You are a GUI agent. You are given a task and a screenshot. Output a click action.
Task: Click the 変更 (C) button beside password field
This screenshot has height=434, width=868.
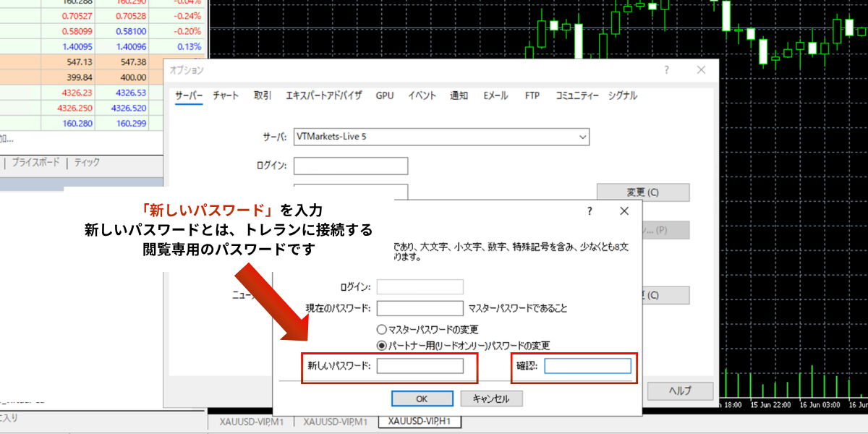pos(642,192)
